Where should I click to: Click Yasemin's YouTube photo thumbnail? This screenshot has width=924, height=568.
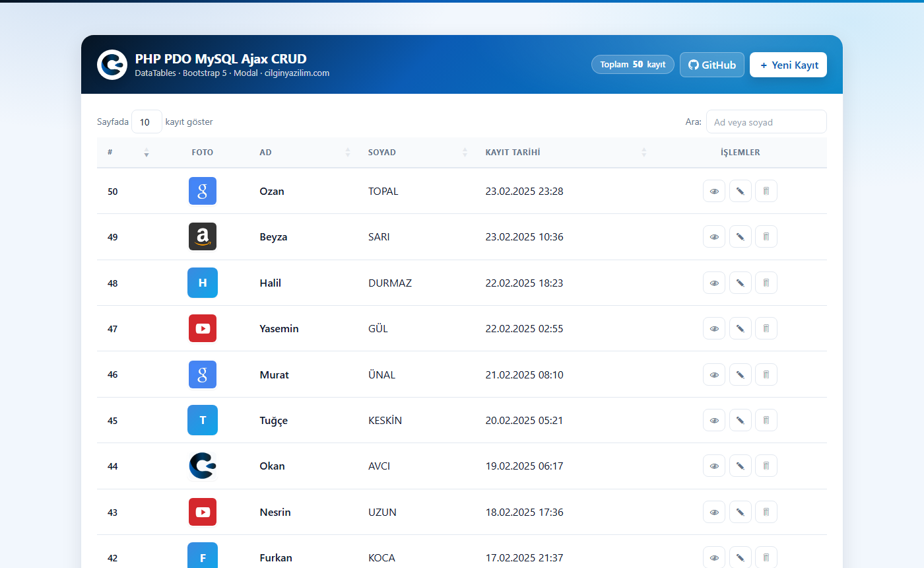[203, 328]
